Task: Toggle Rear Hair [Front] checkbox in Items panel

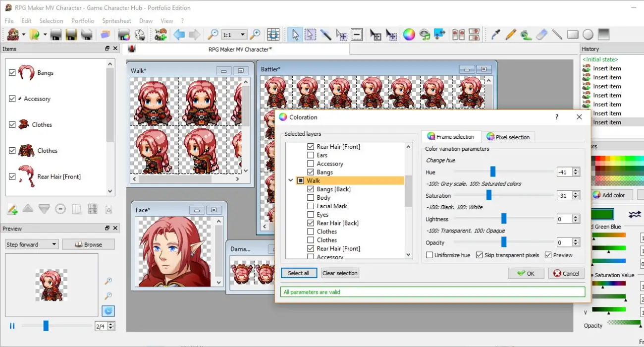Action: (12, 176)
